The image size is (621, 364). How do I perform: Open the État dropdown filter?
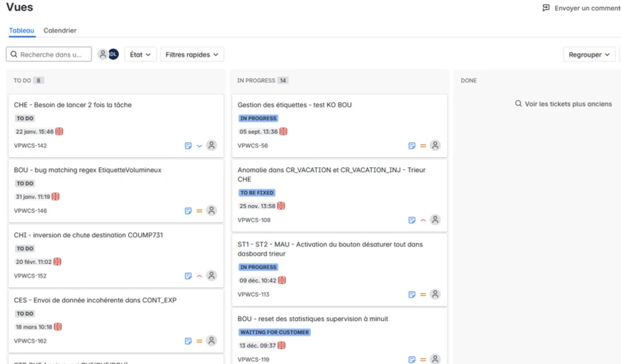(x=141, y=55)
